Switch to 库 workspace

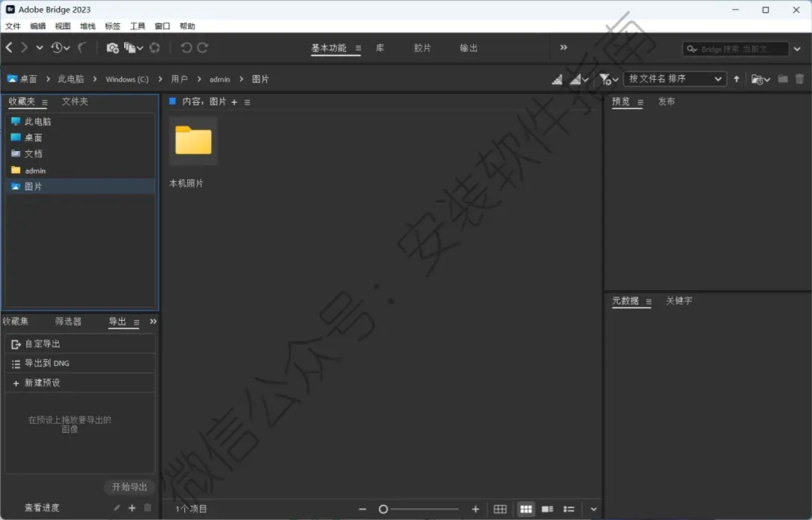coord(380,48)
